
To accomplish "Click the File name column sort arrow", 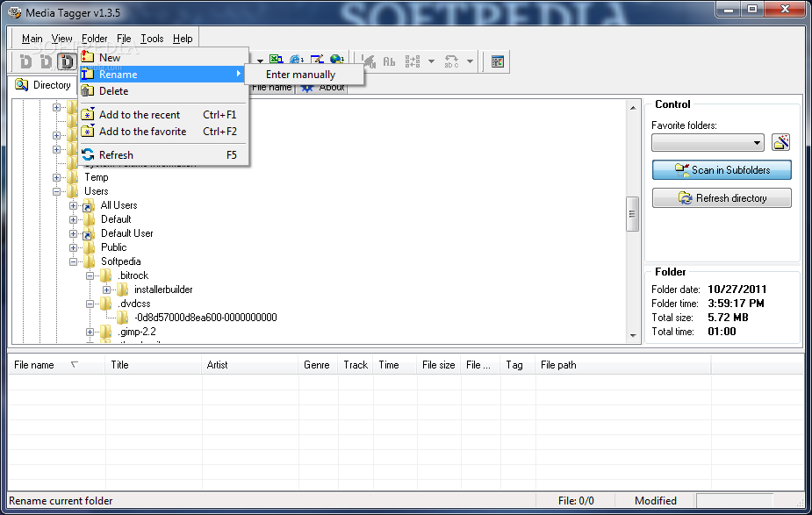I will pos(74,364).
